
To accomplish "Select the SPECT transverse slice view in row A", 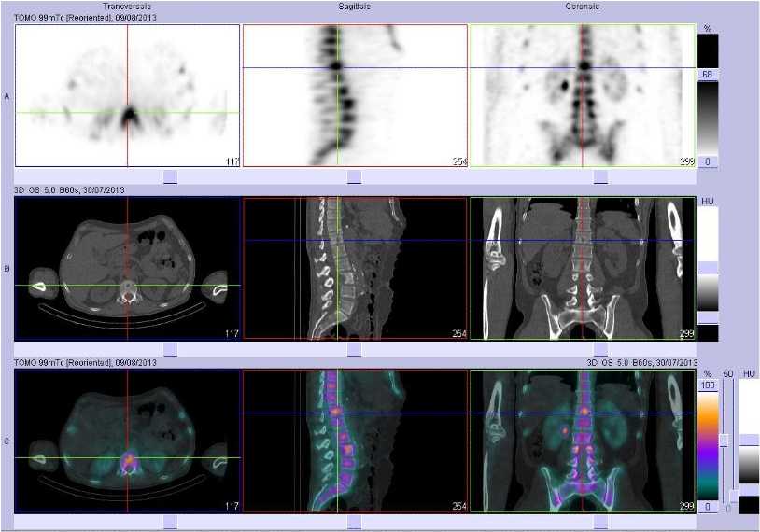I will point(127,95).
